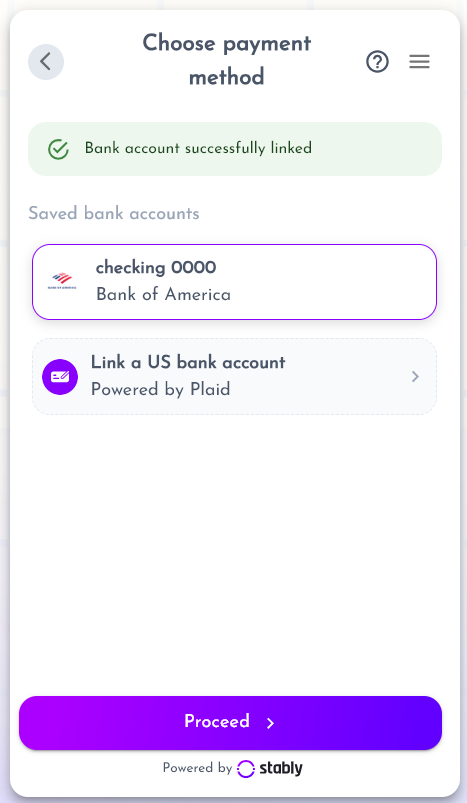Open Link a US bank account
467x803 pixels.
click(x=235, y=376)
